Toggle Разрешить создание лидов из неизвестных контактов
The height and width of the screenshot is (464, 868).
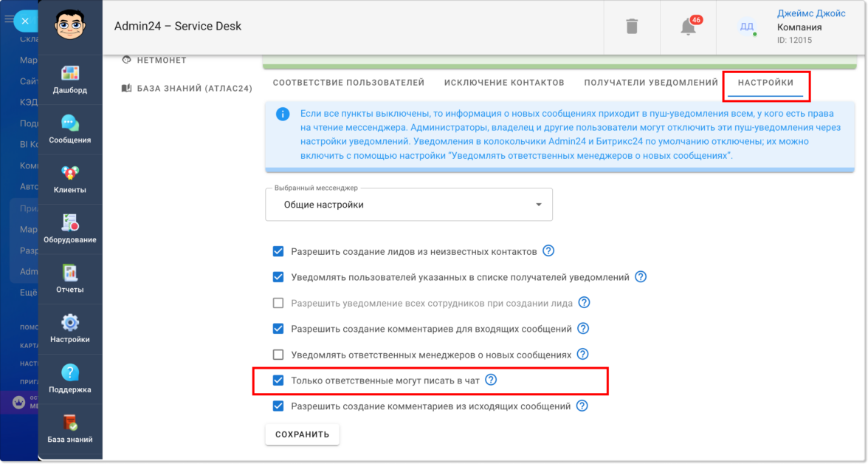(278, 251)
